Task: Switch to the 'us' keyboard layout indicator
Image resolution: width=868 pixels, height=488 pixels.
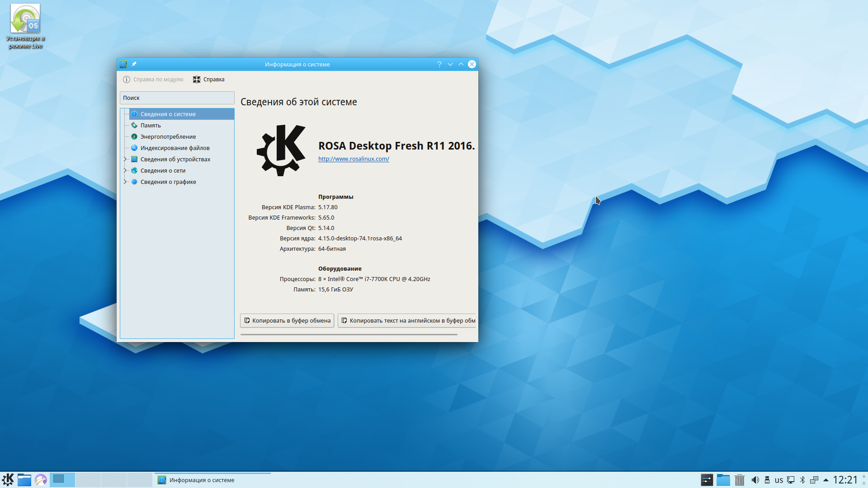Action: coord(779,480)
